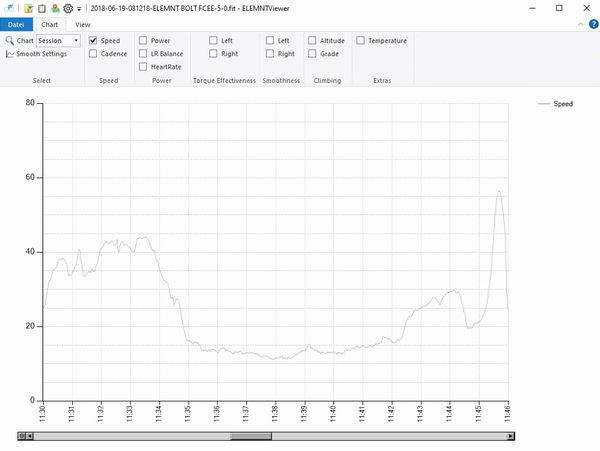This screenshot has height=451, width=600.
Task: Minimize the ELEMNTViewer window
Action: tap(532, 8)
